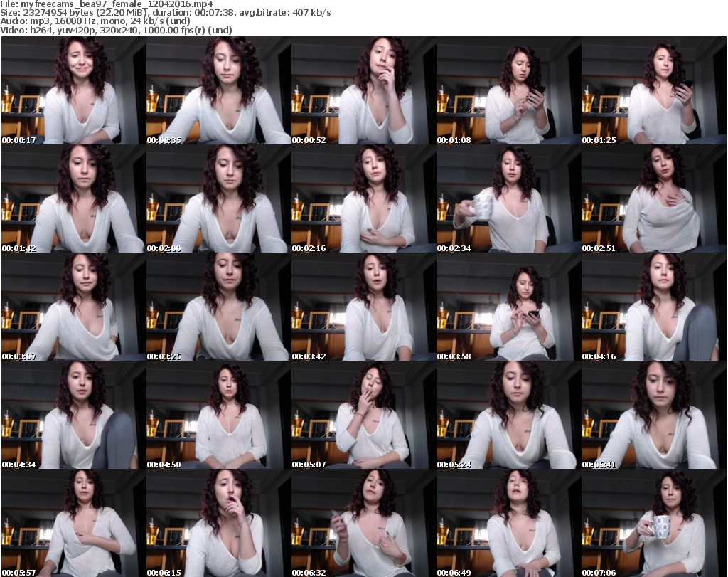Pick the thumbnail frame timestamped 00:03:07
The width and height of the screenshot is (728, 577).
pos(73,307)
